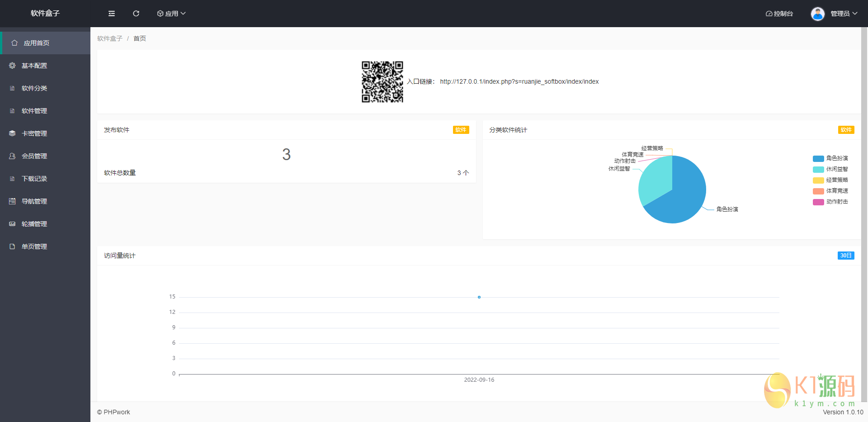Click the pink 动作射击 legend swatch
The width and height of the screenshot is (868, 422).
818,202
